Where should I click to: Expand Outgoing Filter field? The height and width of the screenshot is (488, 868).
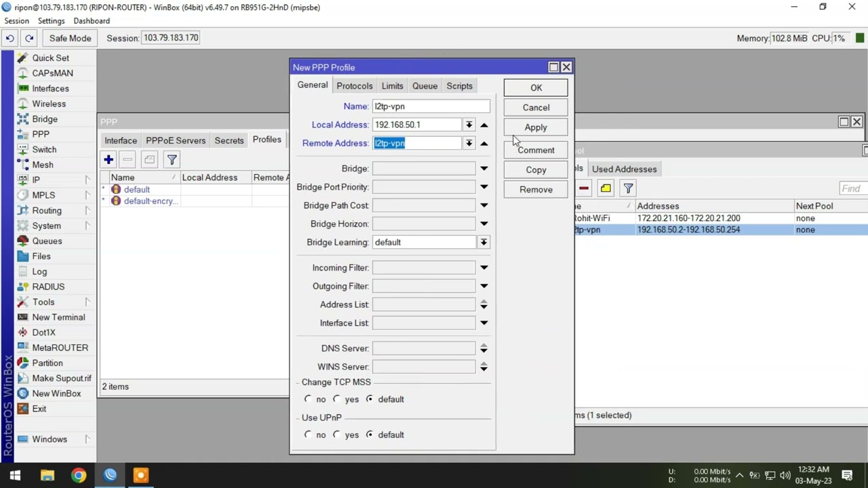coord(484,286)
